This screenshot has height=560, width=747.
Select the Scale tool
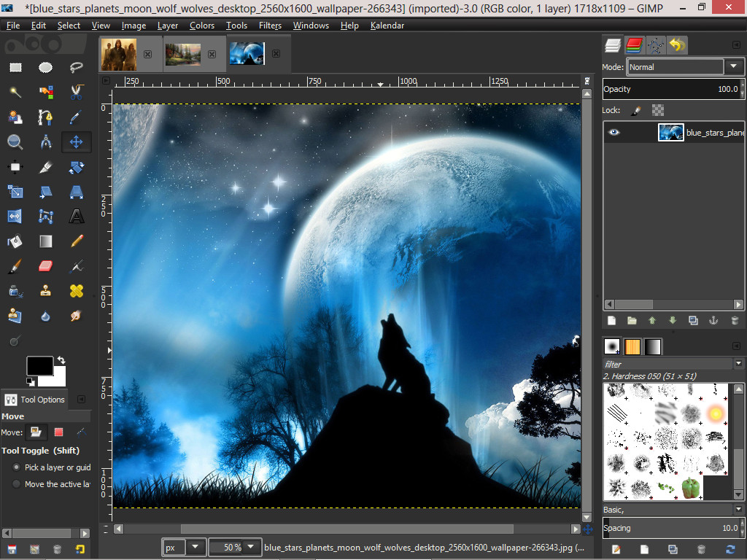click(x=15, y=192)
